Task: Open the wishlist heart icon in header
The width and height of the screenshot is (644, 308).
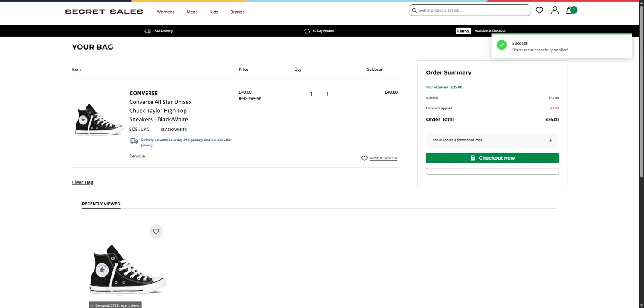Action: 539,10
